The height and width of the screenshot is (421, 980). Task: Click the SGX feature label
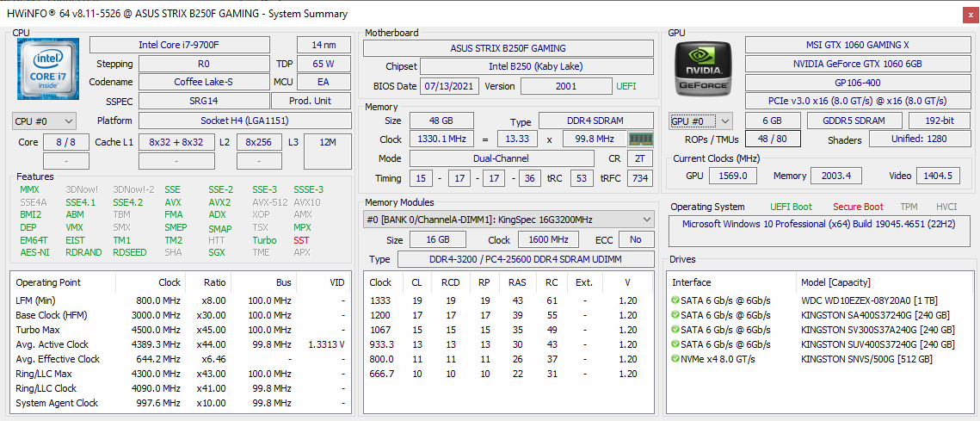coord(217,253)
